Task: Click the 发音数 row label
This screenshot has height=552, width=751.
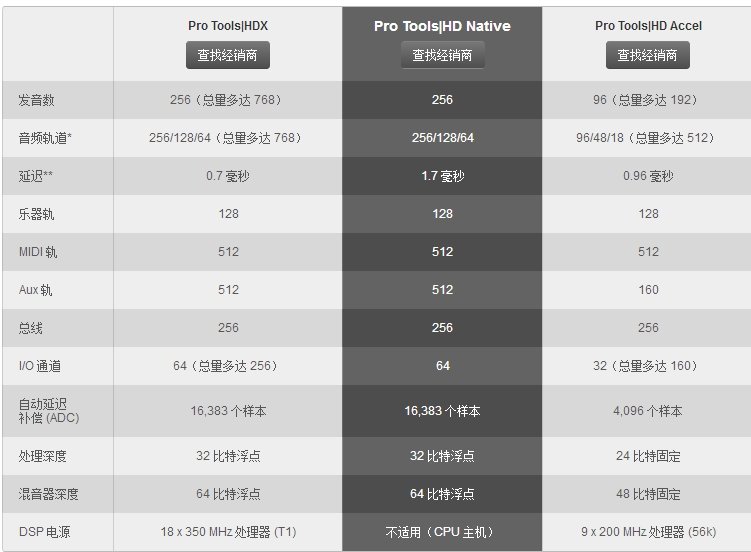Action: coord(36,100)
